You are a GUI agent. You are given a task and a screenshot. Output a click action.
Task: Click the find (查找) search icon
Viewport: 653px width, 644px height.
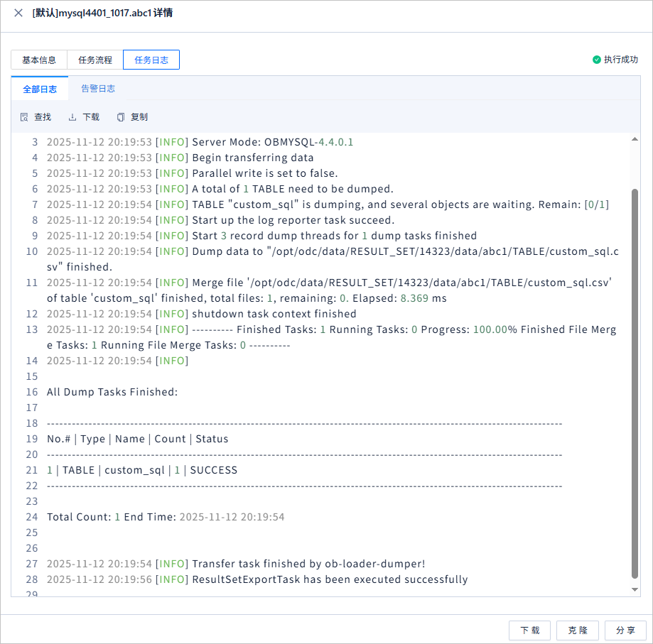click(x=25, y=117)
